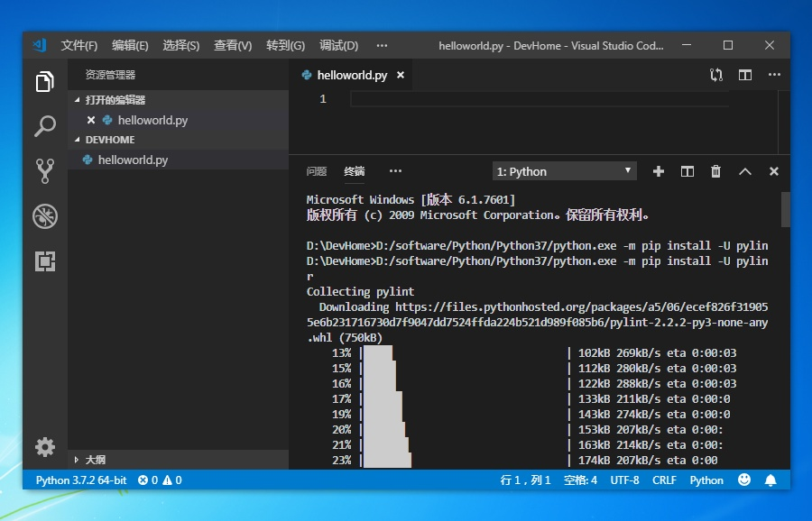The image size is (812, 521).
Task: Close the terminal panel
Action: coord(774,171)
